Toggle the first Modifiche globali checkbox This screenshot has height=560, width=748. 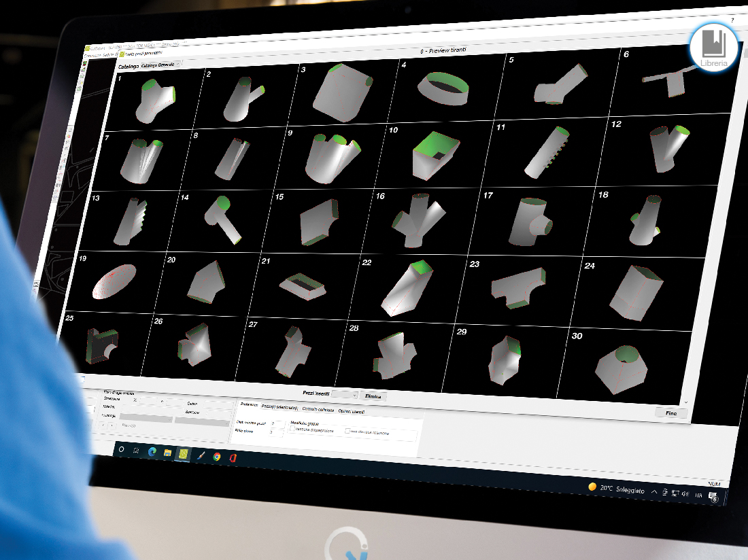tap(292, 429)
